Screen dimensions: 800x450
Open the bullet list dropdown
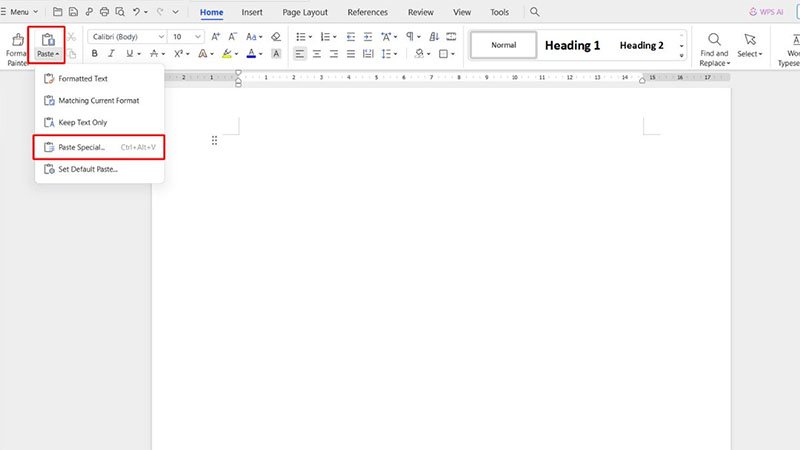pyautogui.click(x=310, y=37)
